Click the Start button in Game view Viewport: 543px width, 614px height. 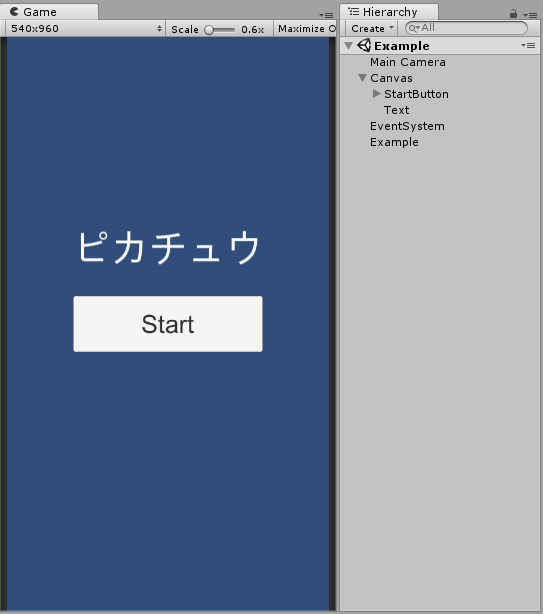point(168,324)
